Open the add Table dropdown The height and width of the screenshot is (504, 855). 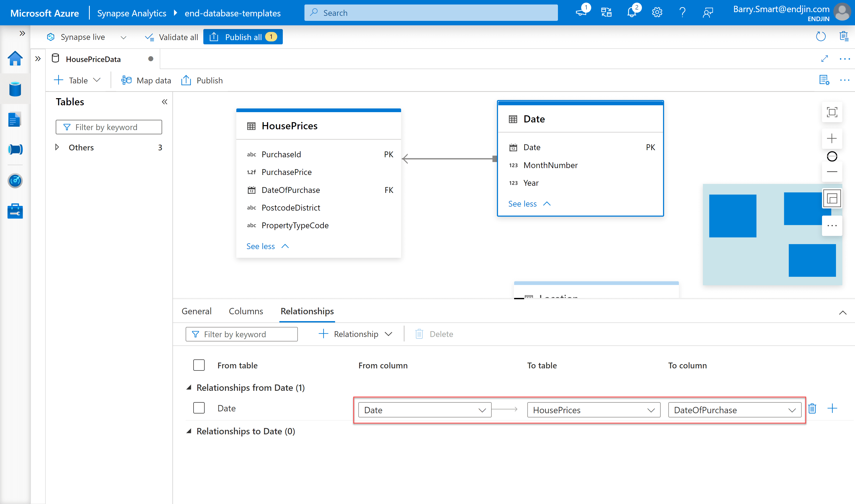pos(77,80)
